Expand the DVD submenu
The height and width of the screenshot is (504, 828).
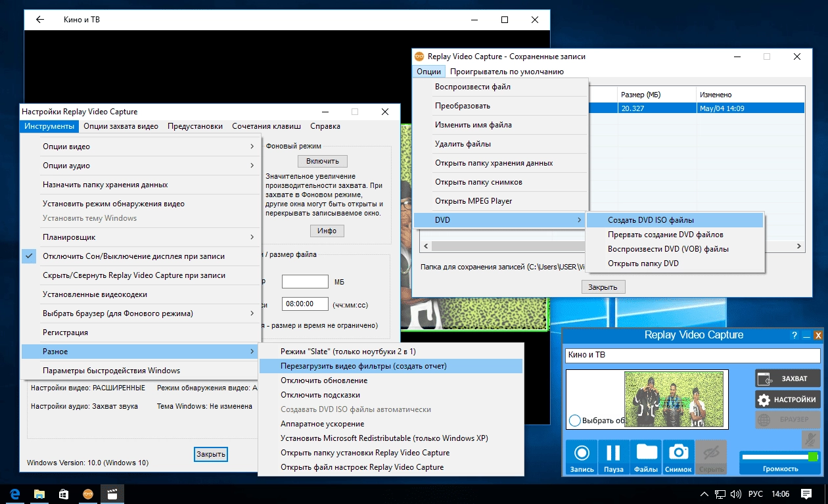tap(500, 220)
